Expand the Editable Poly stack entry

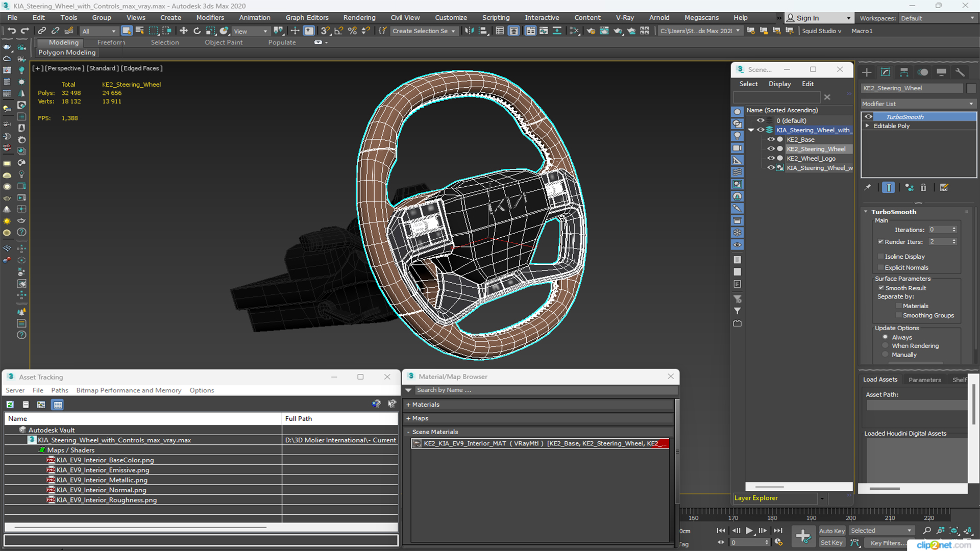coord(867,126)
